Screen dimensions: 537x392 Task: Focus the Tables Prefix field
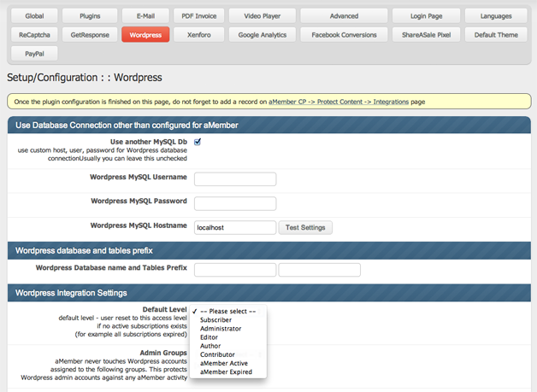tap(320, 270)
